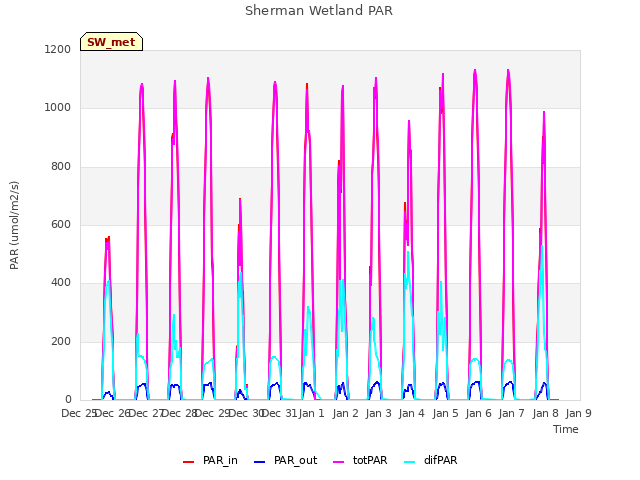Click the 600 y-axis tick label
The height and width of the screenshot is (480, 640).
tap(61, 224)
